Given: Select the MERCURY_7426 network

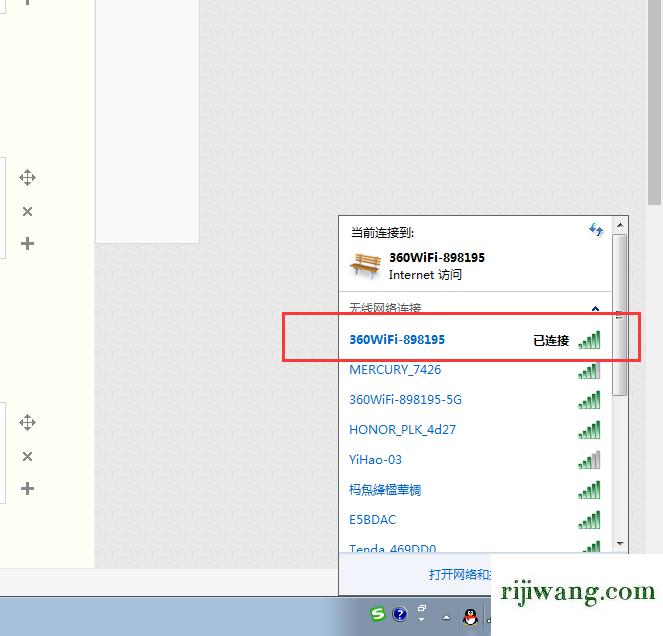Looking at the screenshot, I should [x=475, y=370].
